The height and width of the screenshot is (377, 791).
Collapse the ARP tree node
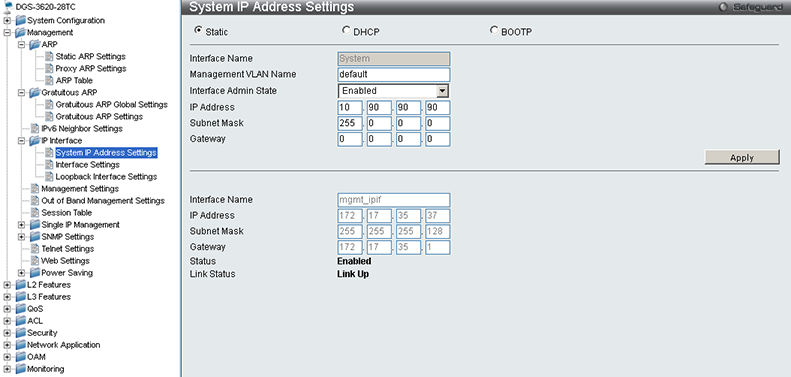tap(21, 44)
